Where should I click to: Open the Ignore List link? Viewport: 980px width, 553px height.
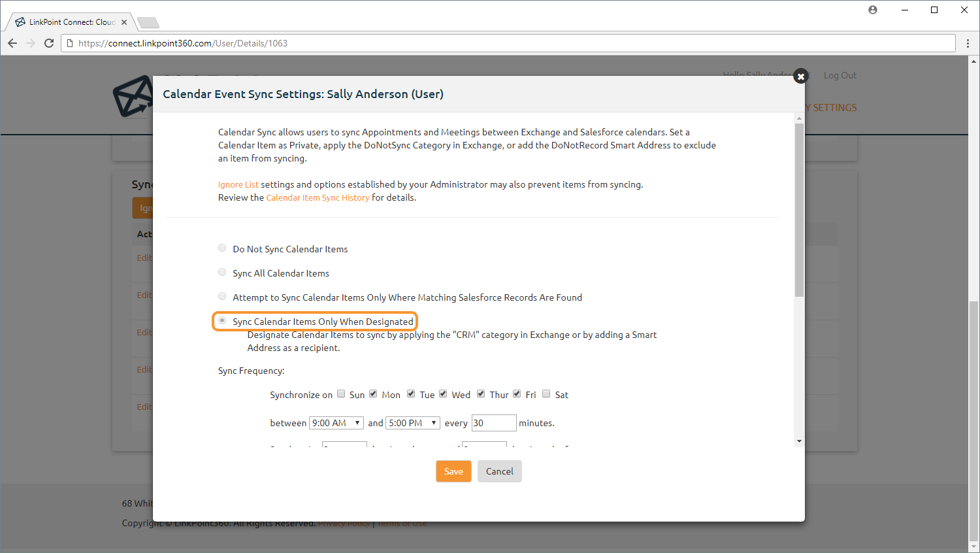pyautogui.click(x=238, y=185)
